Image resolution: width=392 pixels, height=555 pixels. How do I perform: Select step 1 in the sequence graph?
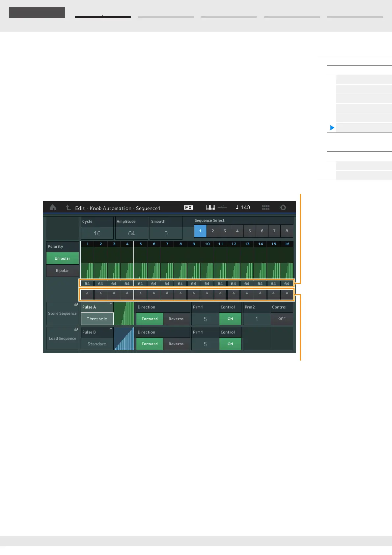point(87,260)
